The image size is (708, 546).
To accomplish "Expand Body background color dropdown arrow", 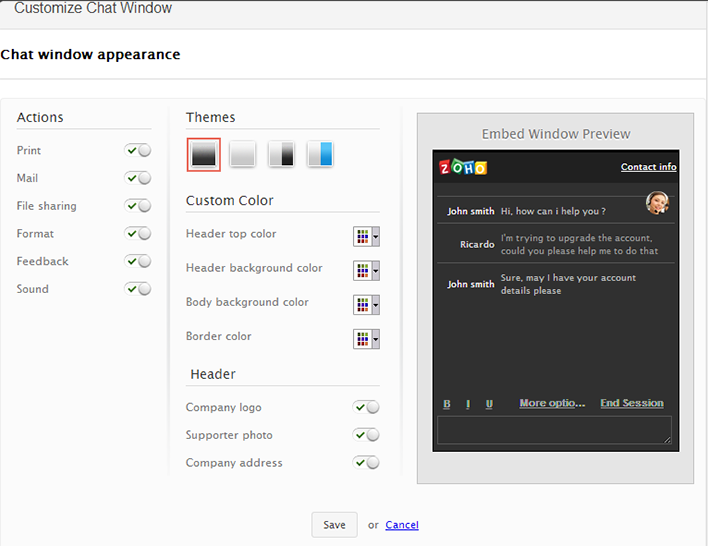I will 376,305.
